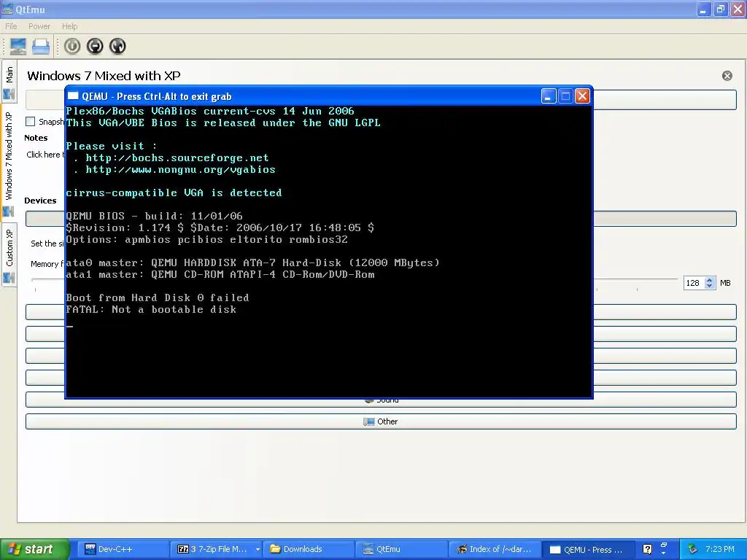Click the restore language bar tray icon
Screen dimensions: 747x560
coord(664,545)
